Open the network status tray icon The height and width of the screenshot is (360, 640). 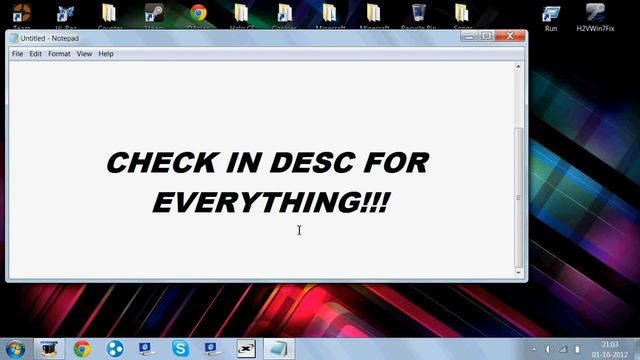pos(563,349)
